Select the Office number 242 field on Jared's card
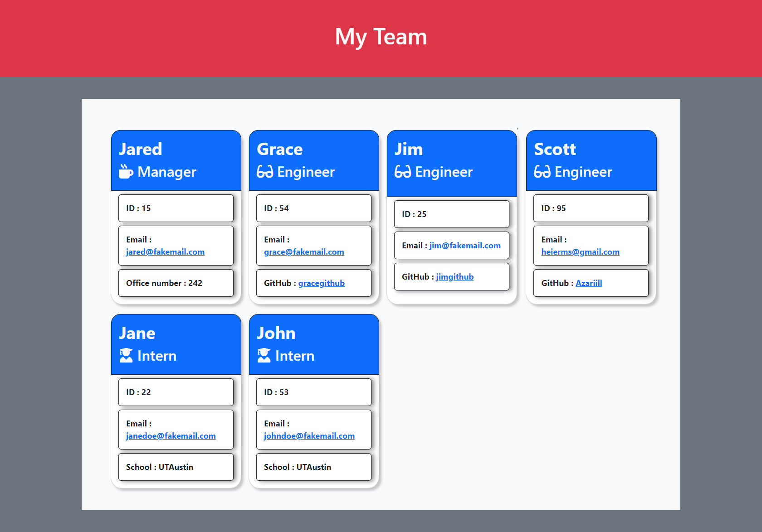The image size is (762, 532). point(176,283)
